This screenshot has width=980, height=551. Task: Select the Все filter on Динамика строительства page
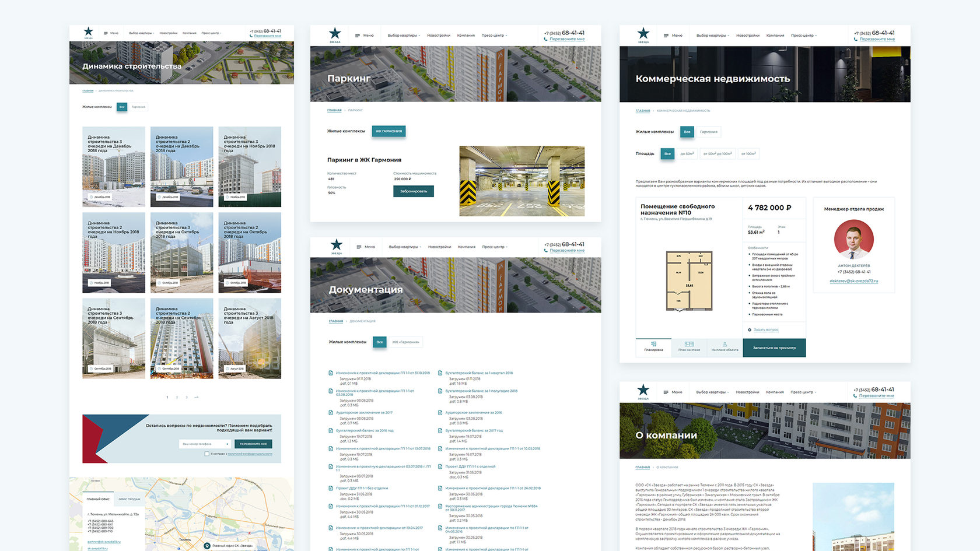(x=122, y=107)
